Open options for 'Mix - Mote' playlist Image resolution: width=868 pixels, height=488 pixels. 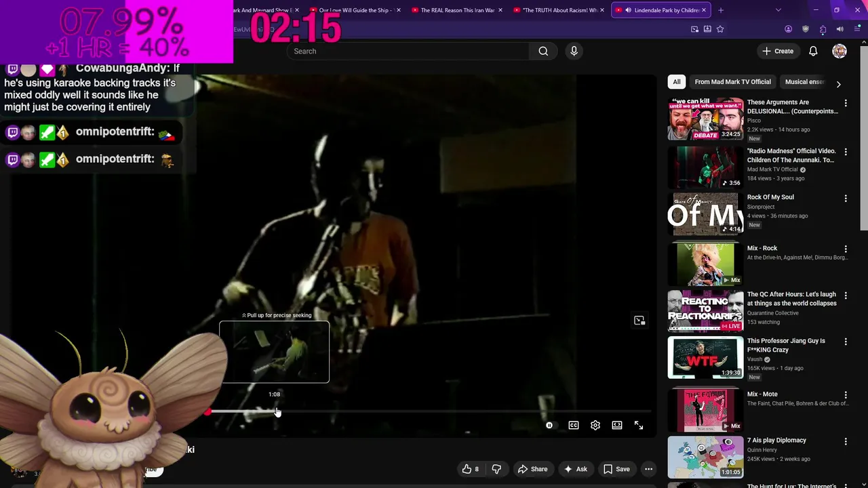(x=846, y=394)
